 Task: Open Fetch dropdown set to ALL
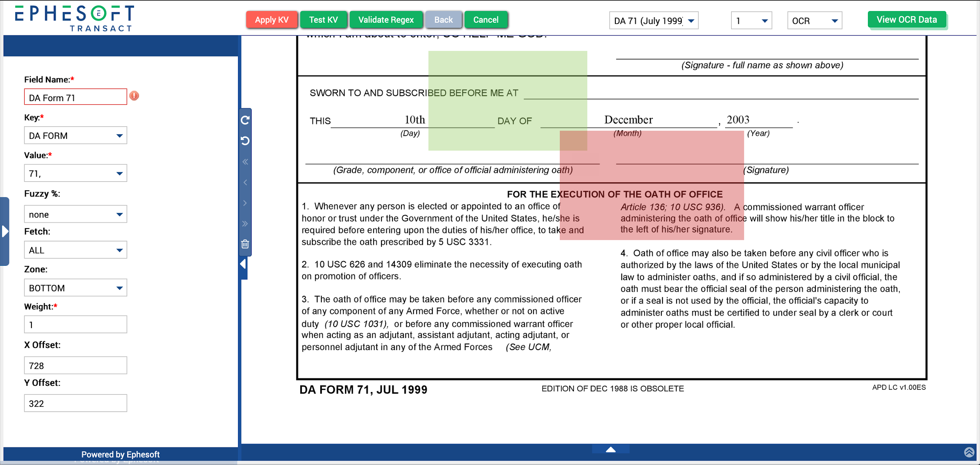pos(76,250)
